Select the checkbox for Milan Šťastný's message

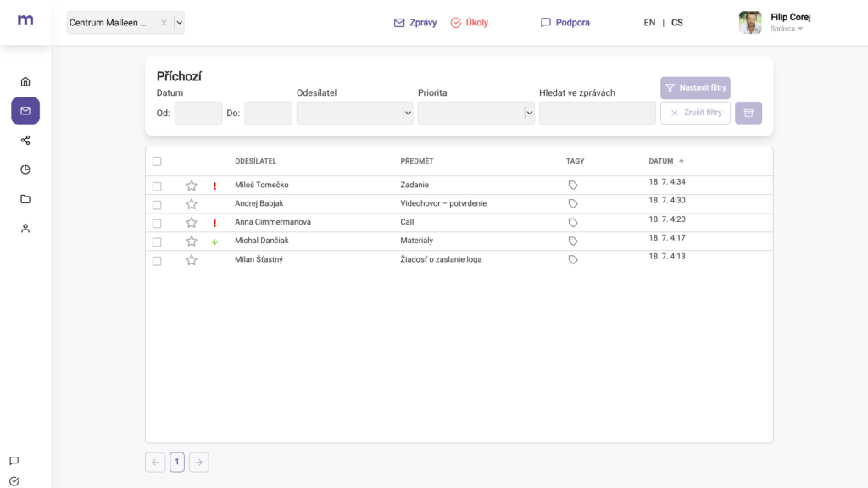coord(157,260)
